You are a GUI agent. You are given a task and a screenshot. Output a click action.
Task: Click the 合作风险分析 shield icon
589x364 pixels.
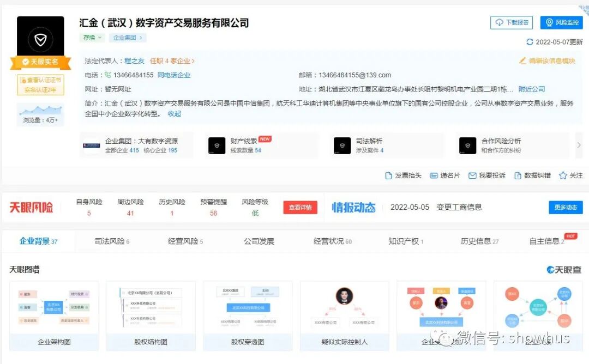coord(468,145)
